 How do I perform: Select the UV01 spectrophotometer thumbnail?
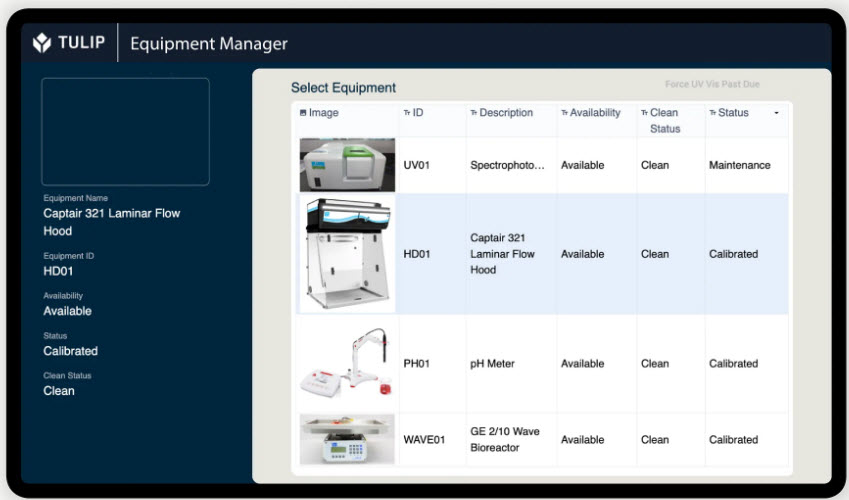click(347, 165)
